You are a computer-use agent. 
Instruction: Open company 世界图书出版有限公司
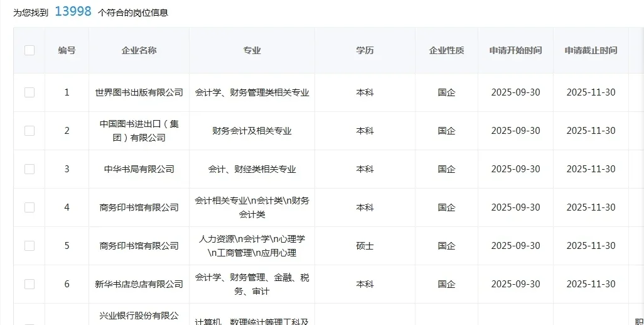tap(139, 92)
